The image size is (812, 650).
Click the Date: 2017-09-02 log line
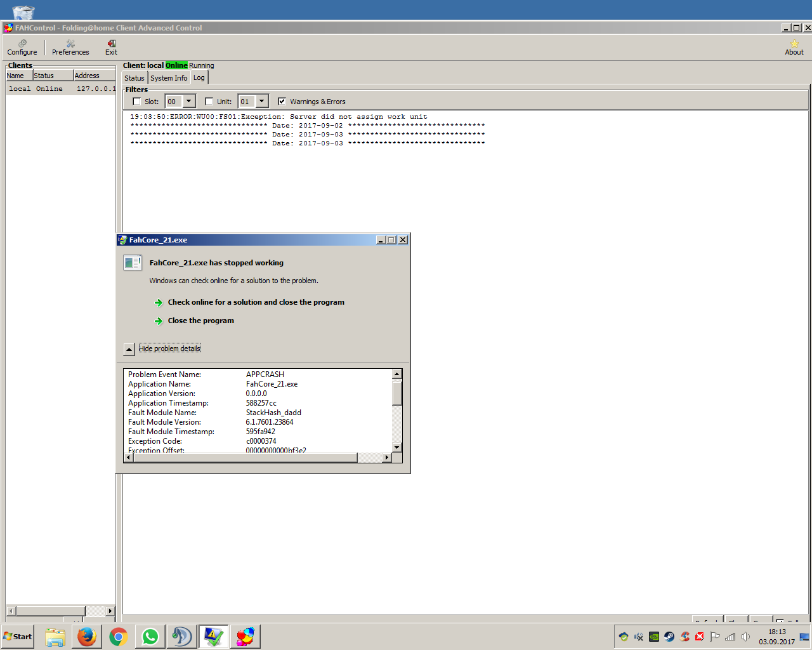tap(308, 126)
